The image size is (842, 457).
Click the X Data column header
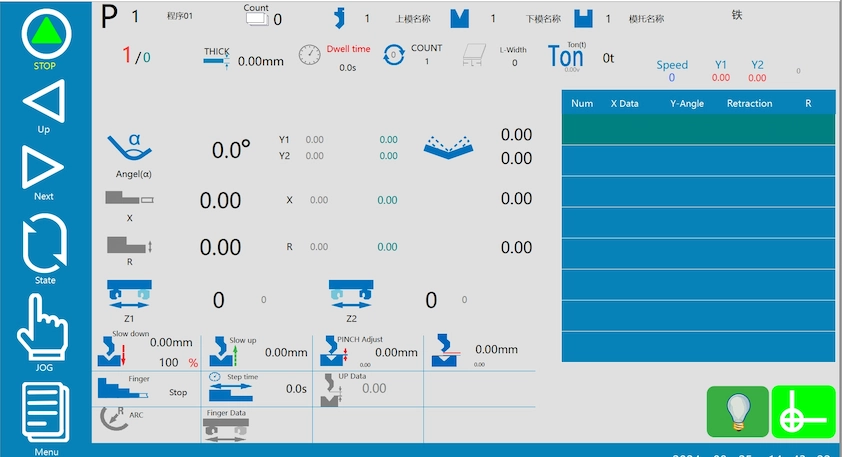point(625,103)
